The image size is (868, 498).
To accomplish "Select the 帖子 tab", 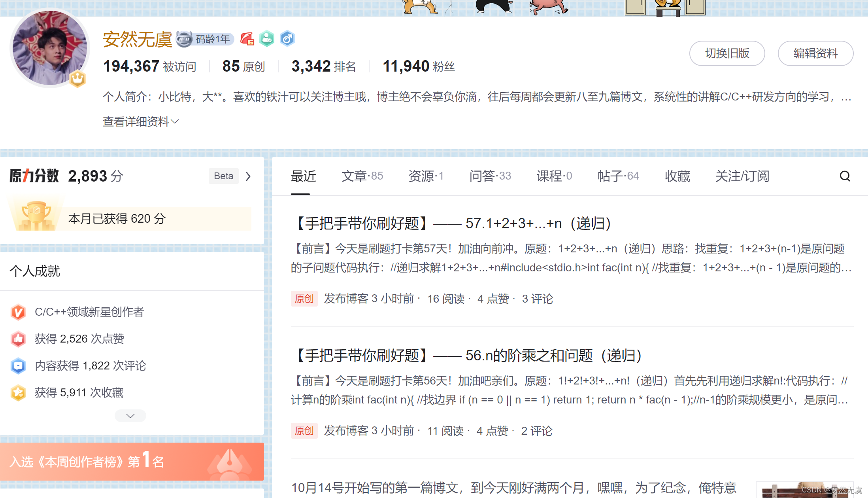I will [618, 176].
